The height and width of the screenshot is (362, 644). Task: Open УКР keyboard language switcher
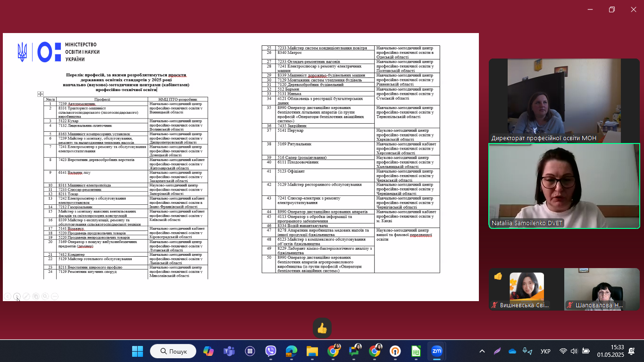point(545,351)
